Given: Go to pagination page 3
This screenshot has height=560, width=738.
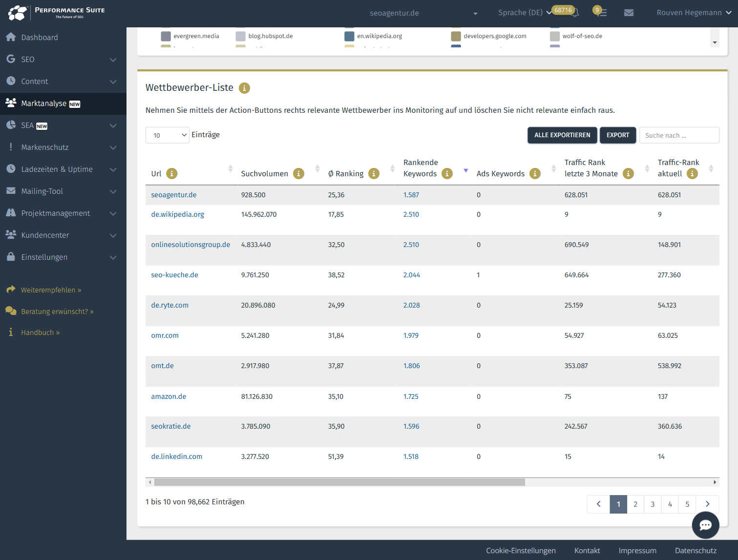Looking at the screenshot, I should point(653,504).
